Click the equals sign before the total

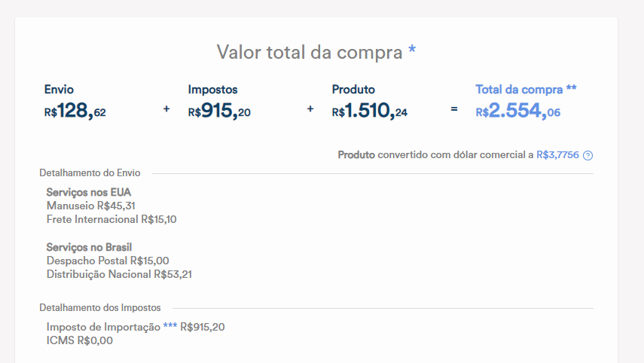coord(453,109)
